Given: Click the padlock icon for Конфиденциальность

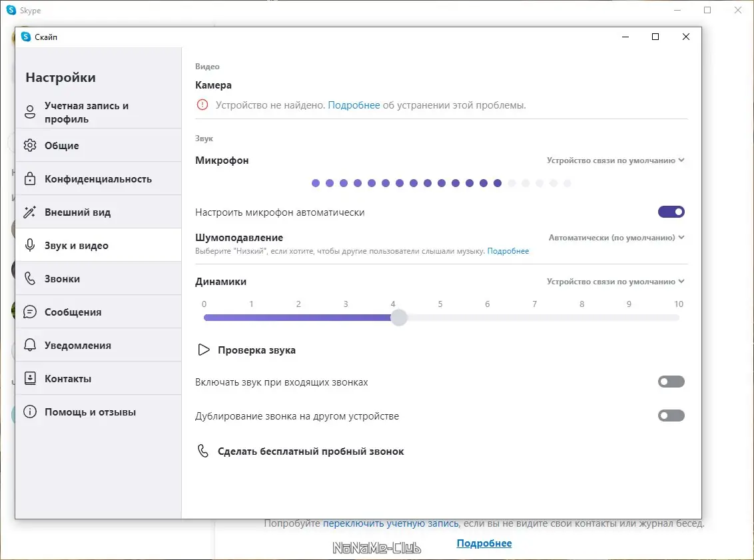Looking at the screenshot, I should [29, 178].
